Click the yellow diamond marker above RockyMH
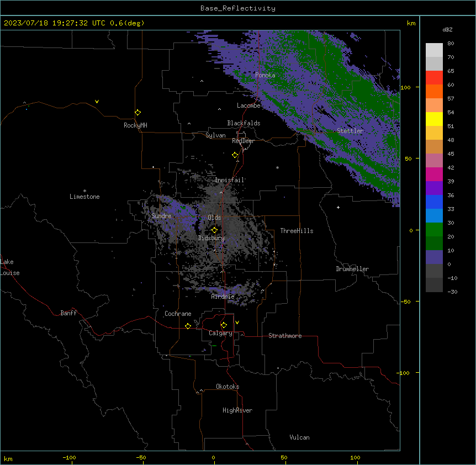Screen dimensions: 476x465 137,113
